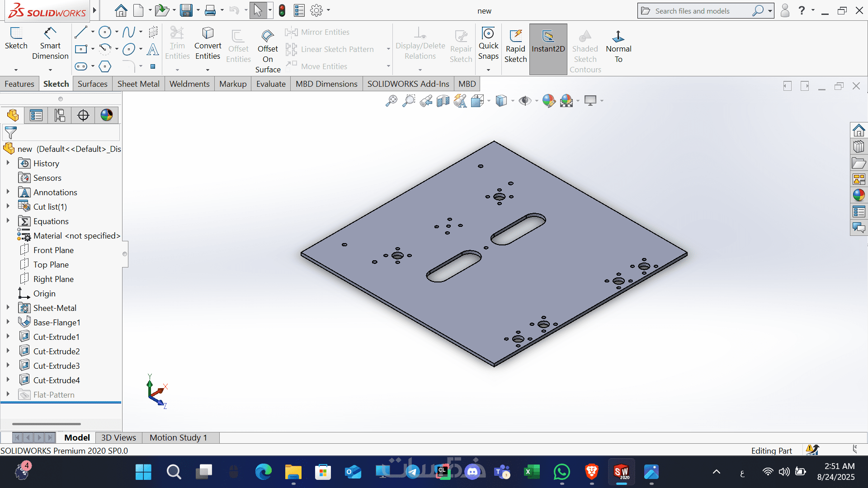This screenshot has width=868, height=488.
Task: Click the Top Plane item
Action: [51, 264]
